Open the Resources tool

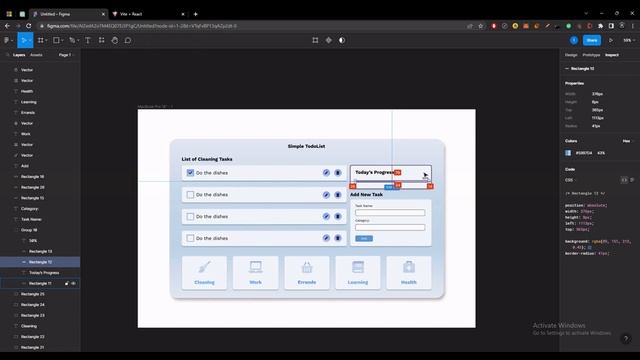pyautogui.click(x=101, y=40)
